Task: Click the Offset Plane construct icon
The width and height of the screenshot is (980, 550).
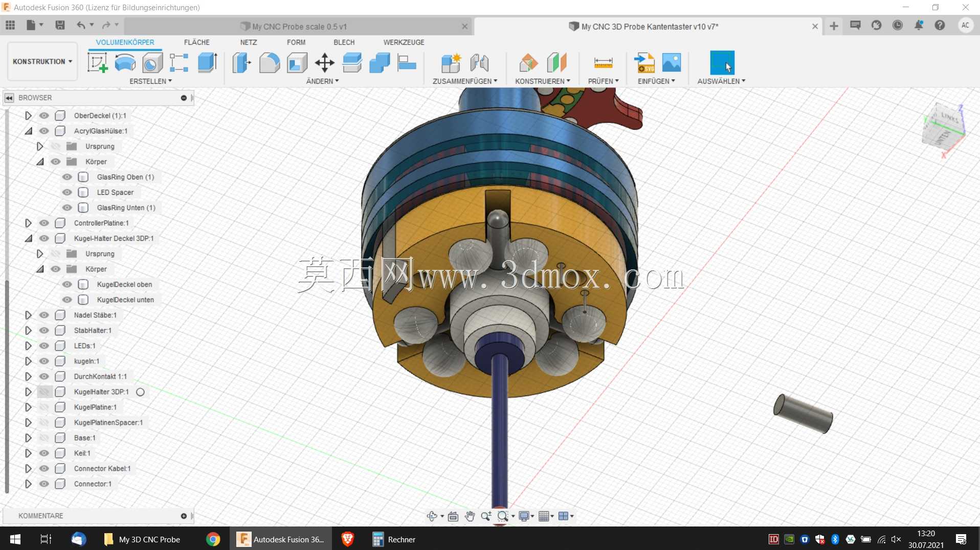Action: [528, 63]
